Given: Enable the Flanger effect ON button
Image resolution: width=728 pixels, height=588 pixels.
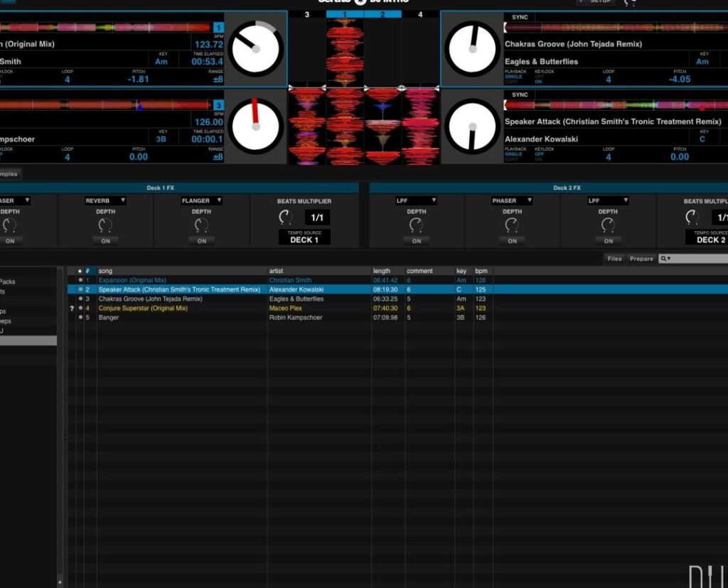Looking at the screenshot, I should pyautogui.click(x=201, y=241).
